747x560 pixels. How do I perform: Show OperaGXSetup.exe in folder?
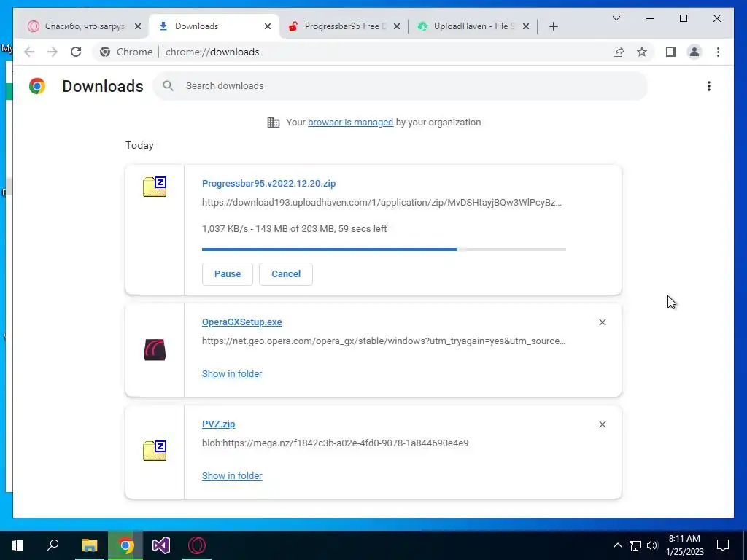pos(232,373)
